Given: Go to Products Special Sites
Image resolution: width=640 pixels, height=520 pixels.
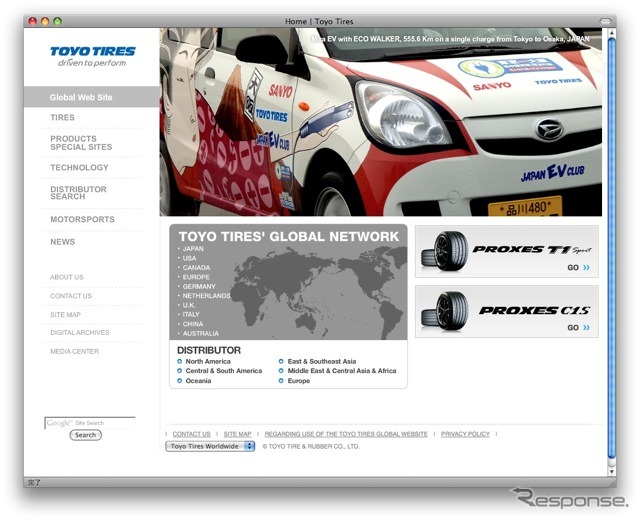Looking at the screenshot, I should pos(81,143).
